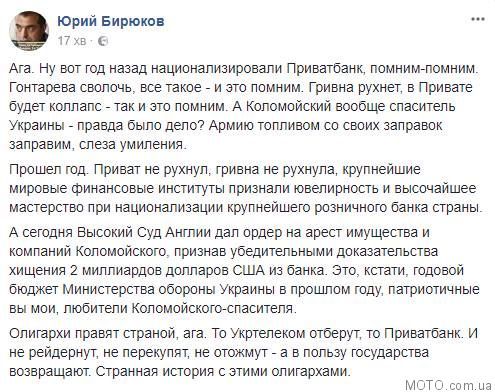This screenshot has height=392, width=495.
Task: Click the 17 хв post timestamp
Action: [72, 41]
